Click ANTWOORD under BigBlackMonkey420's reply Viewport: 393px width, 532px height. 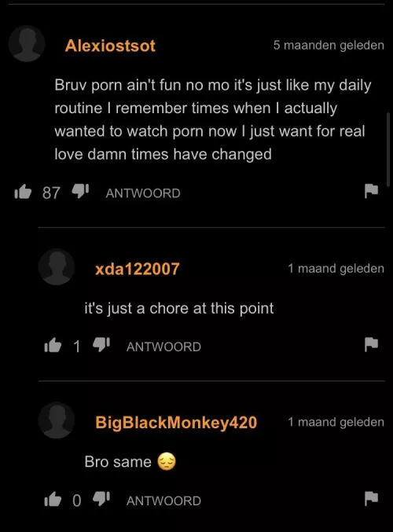coord(163,501)
